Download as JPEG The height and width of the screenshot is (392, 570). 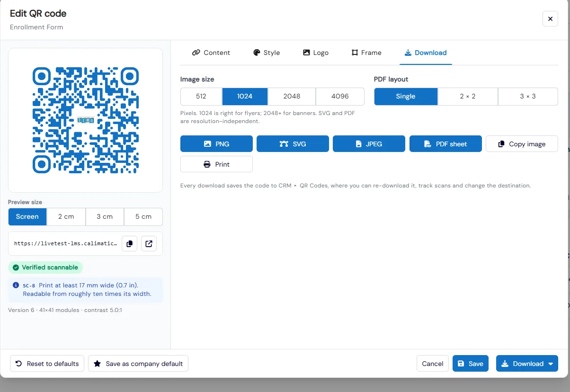369,144
